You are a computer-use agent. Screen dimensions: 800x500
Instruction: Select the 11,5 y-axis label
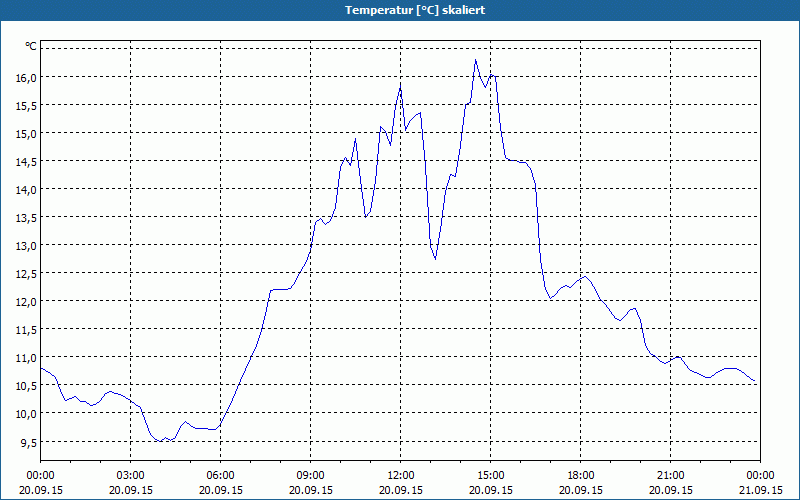[26, 330]
